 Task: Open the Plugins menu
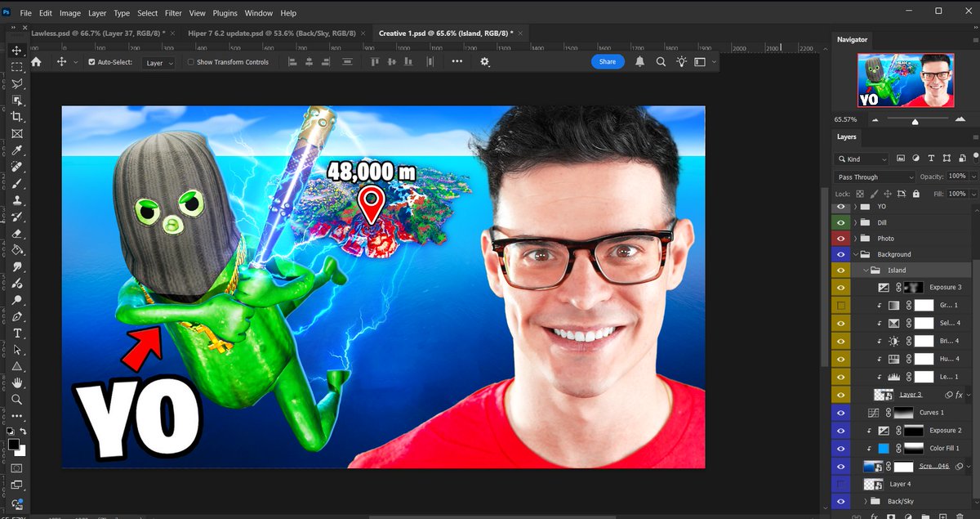[x=225, y=13]
